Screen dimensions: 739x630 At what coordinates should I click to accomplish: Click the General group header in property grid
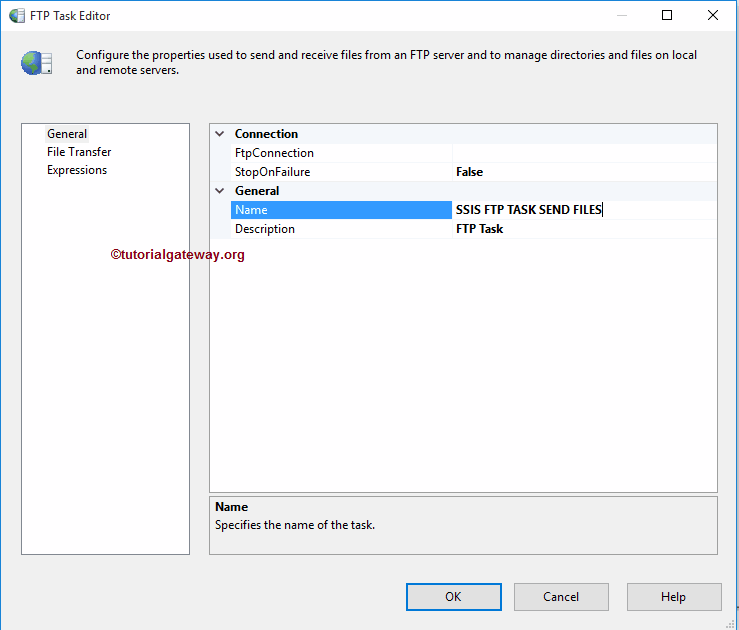[257, 191]
